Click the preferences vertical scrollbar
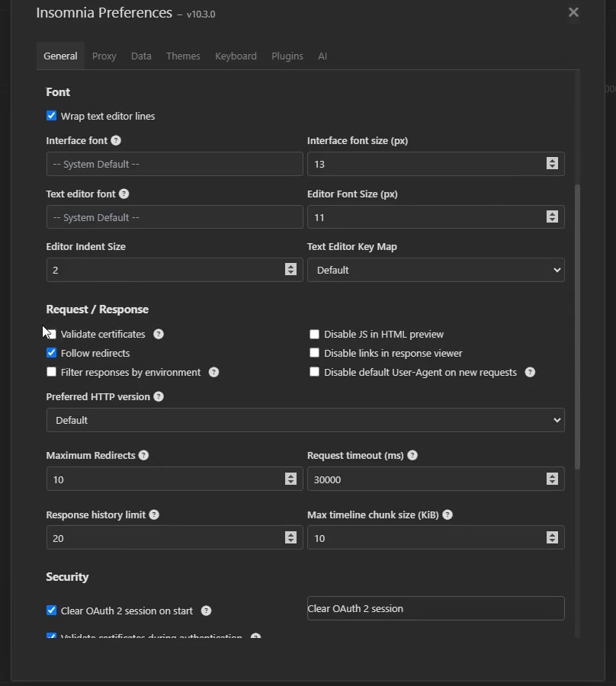 point(577,326)
